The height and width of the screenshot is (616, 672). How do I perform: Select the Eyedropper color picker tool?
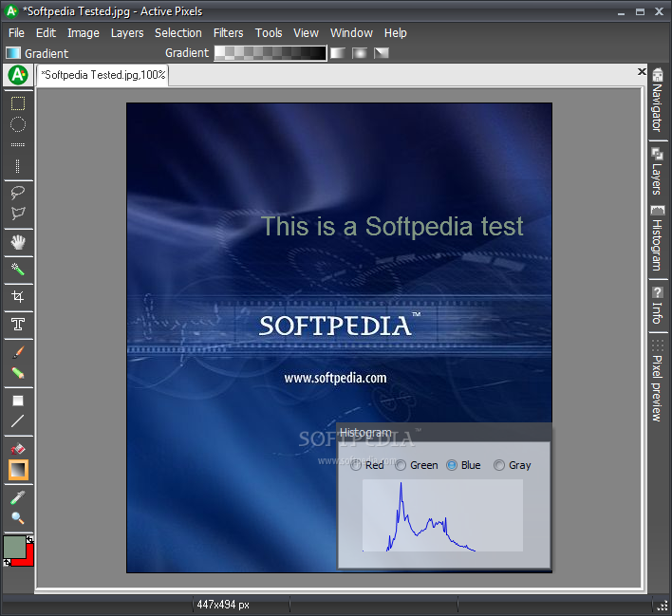pos(18,497)
